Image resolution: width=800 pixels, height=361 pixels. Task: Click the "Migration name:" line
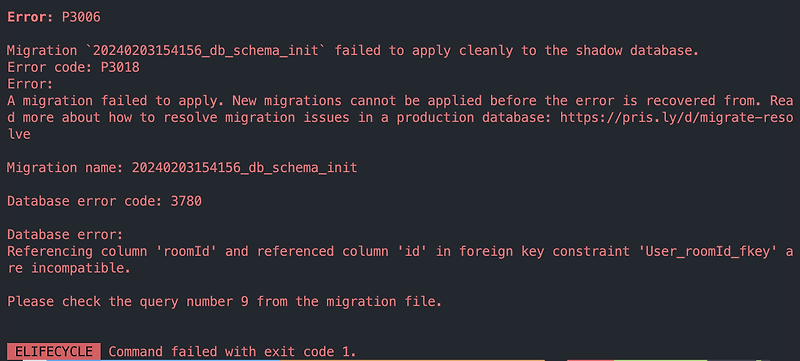tap(182, 168)
